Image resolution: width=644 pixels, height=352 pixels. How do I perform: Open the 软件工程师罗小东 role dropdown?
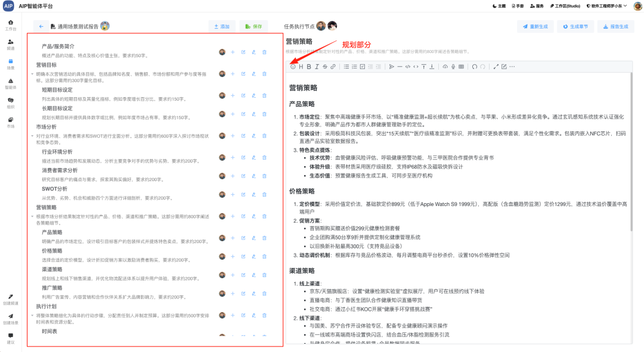[606, 6]
